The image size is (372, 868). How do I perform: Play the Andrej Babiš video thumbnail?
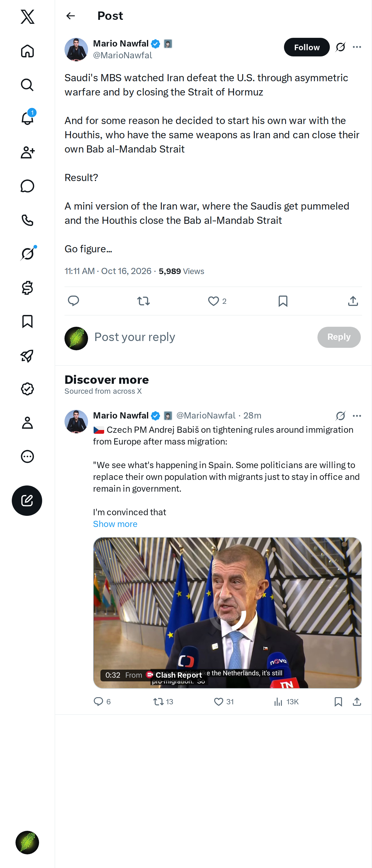[x=228, y=613]
